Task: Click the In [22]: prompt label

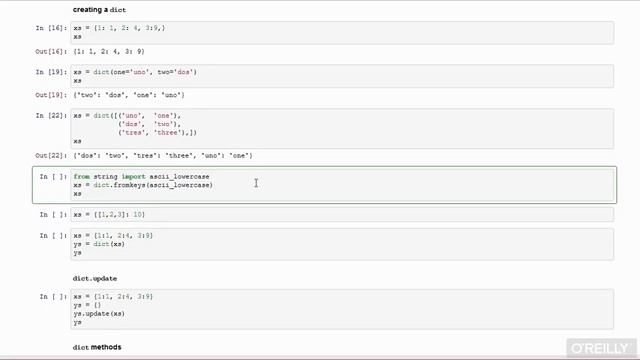Action: pos(51,116)
